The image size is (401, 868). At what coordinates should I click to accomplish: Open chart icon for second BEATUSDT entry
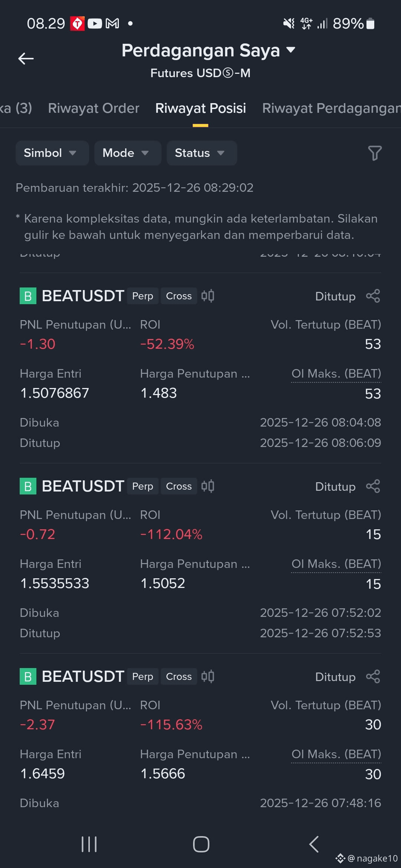click(x=208, y=486)
